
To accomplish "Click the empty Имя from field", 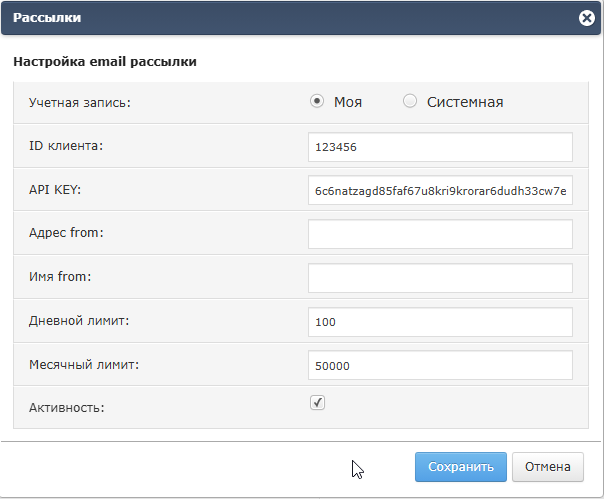I will [x=440, y=278].
